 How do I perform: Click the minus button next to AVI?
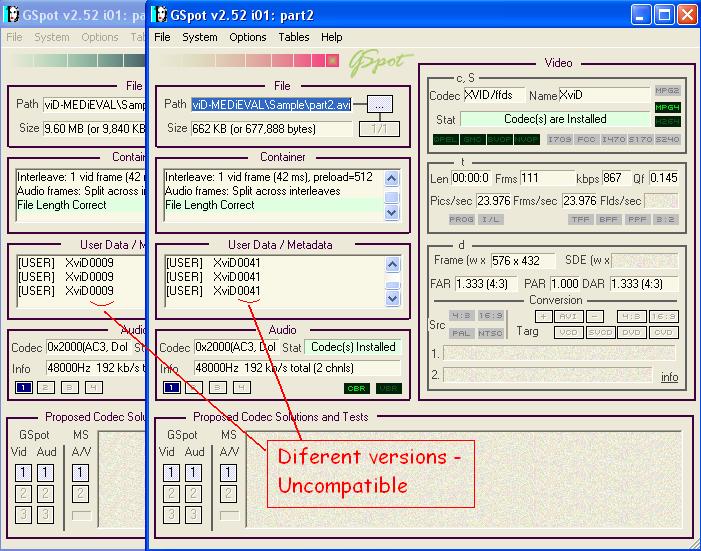tap(594, 317)
